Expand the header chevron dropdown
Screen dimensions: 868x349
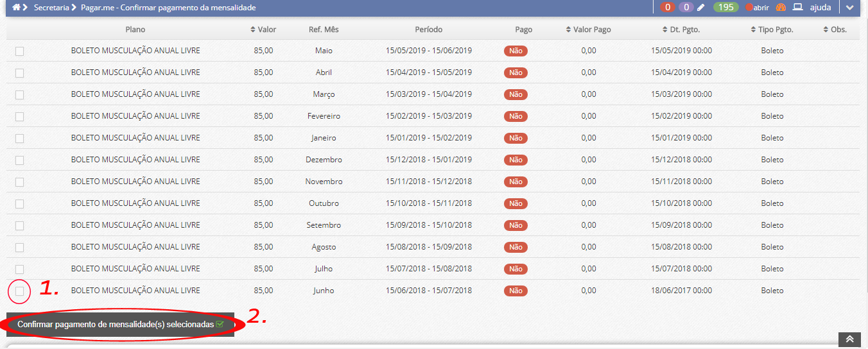(849, 8)
